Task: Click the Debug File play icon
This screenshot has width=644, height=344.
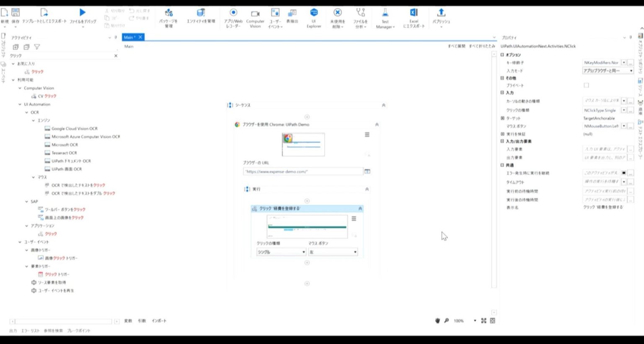Action: [x=83, y=13]
